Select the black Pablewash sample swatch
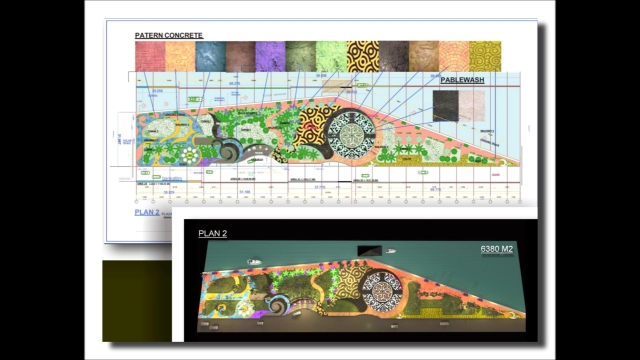The height and width of the screenshot is (360, 640). tap(446, 106)
